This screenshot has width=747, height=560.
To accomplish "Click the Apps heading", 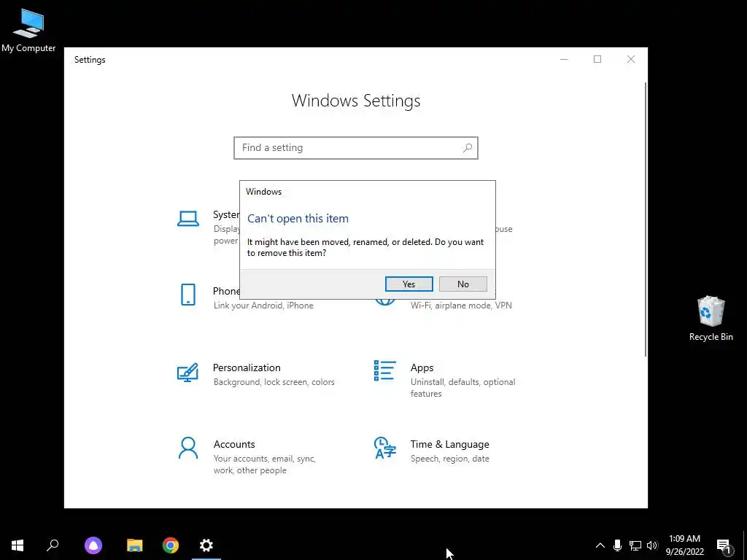I will point(422,367).
